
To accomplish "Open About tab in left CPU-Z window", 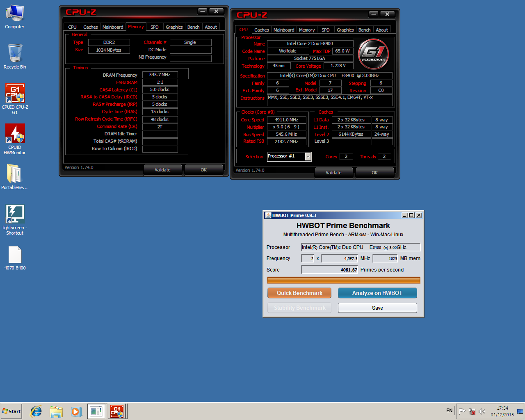I will coord(211,27).
